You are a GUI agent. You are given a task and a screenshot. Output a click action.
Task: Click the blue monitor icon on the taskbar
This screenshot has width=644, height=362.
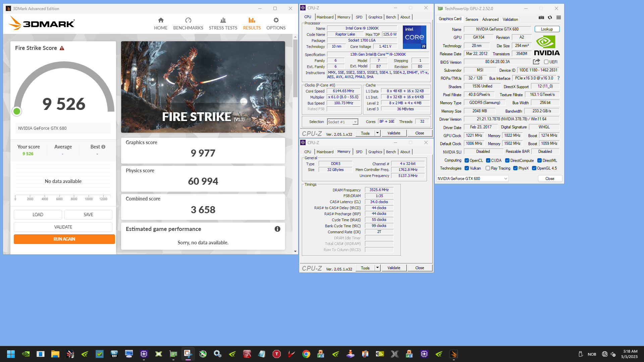coord(129,354)
